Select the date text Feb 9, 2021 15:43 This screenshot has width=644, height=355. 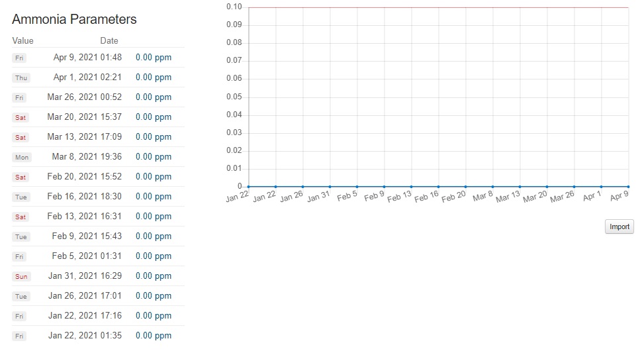click(87, 236)
